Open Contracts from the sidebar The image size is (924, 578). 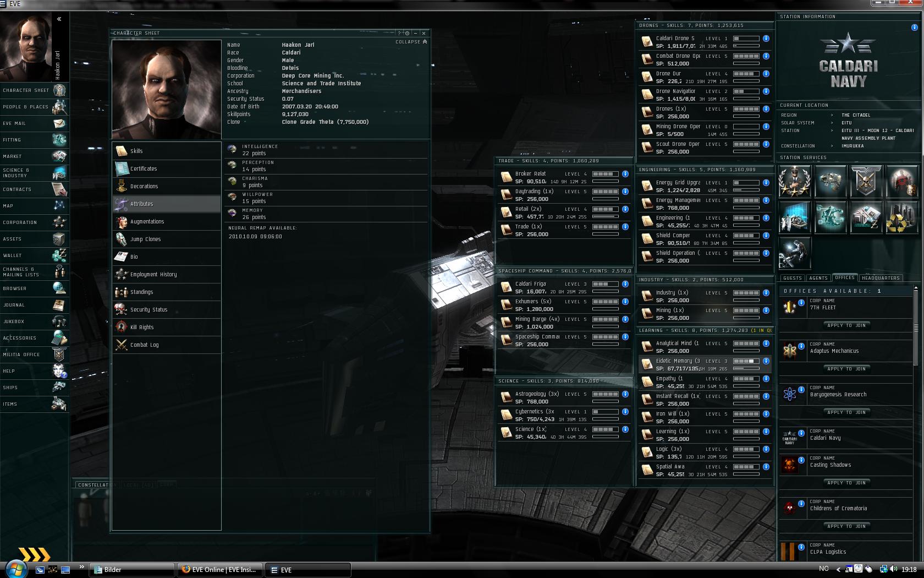click(x=34, y=189)
